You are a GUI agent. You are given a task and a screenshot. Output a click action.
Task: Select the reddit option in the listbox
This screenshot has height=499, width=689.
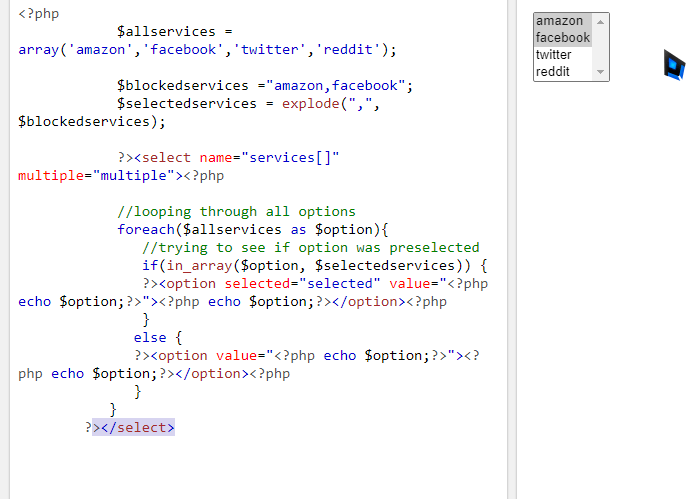[563, 71]
